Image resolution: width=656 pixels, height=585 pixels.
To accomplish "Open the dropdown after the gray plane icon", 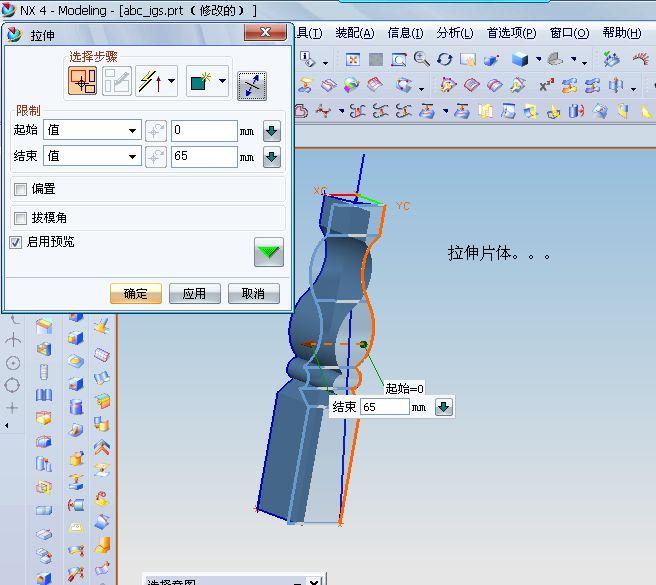I will (574, 59).
